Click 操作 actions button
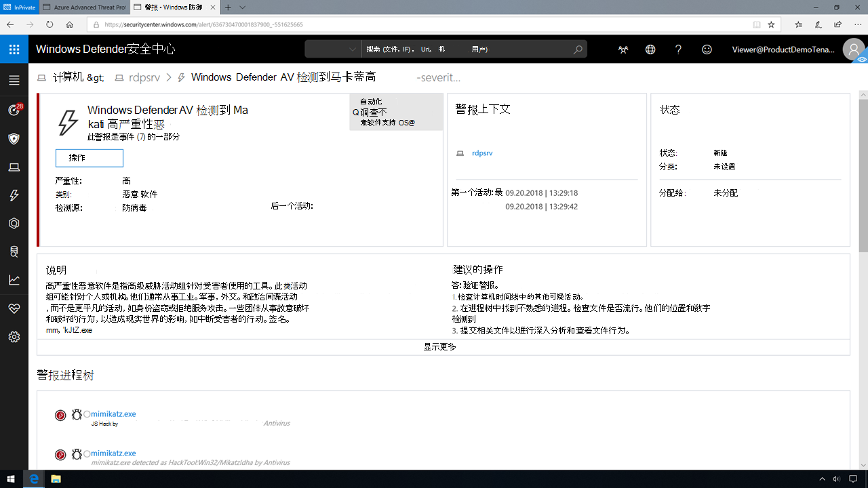This screenshot has width=868, height=488. coord(90,158)
